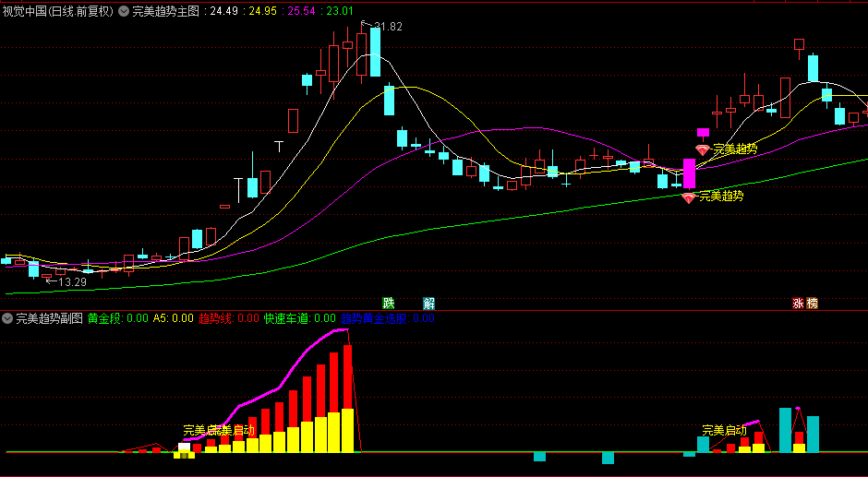Click the cyan 解 marker icon
This screenshot has height=477, width=868.
(428, 303)
